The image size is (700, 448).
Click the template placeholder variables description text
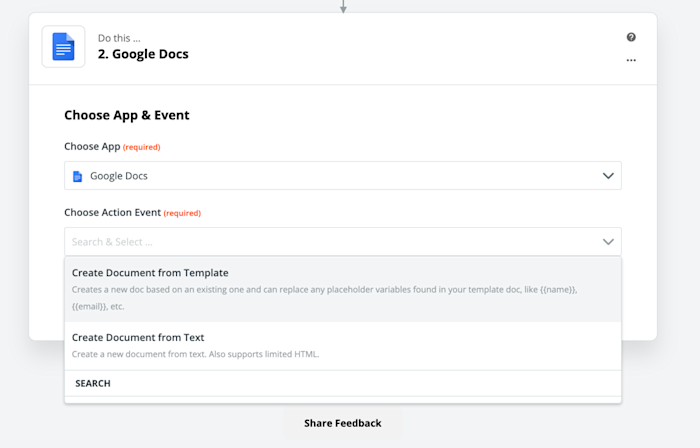coord(325,298)
